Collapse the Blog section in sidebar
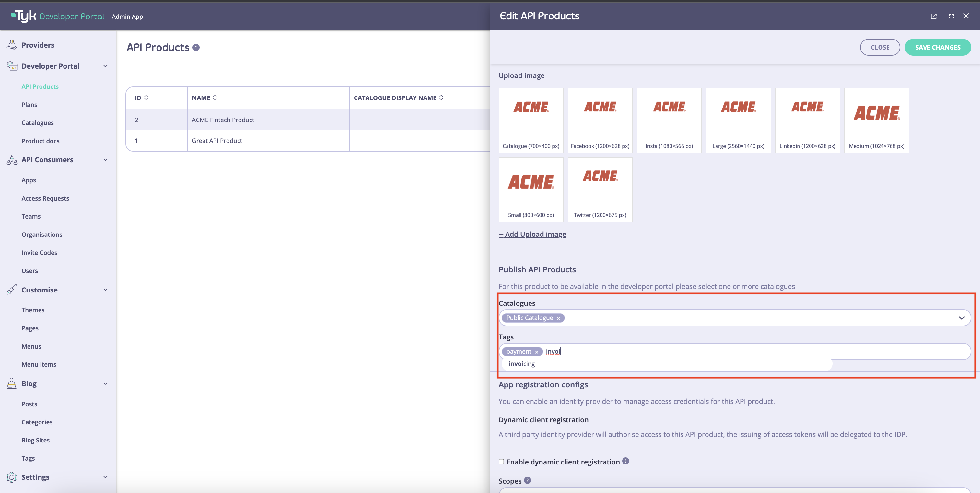The image size is (980, 493). click(x=105, y=383)
